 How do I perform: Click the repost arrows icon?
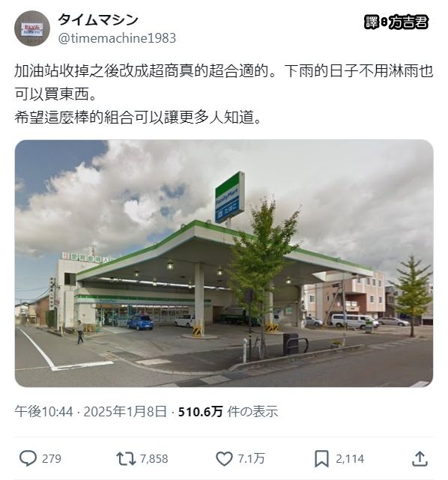pos(126,458)
